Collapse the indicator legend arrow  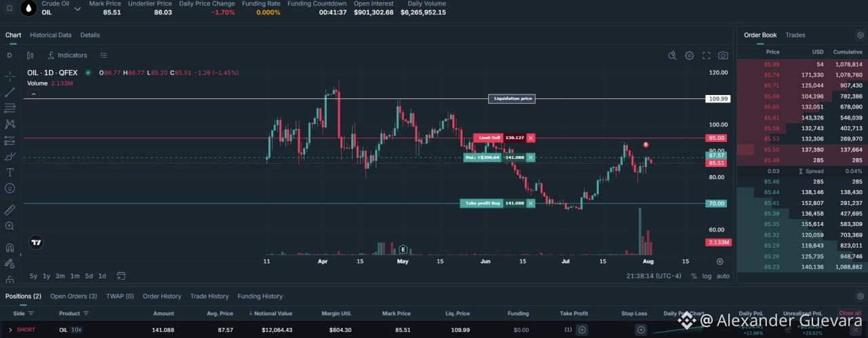(33, 94)
